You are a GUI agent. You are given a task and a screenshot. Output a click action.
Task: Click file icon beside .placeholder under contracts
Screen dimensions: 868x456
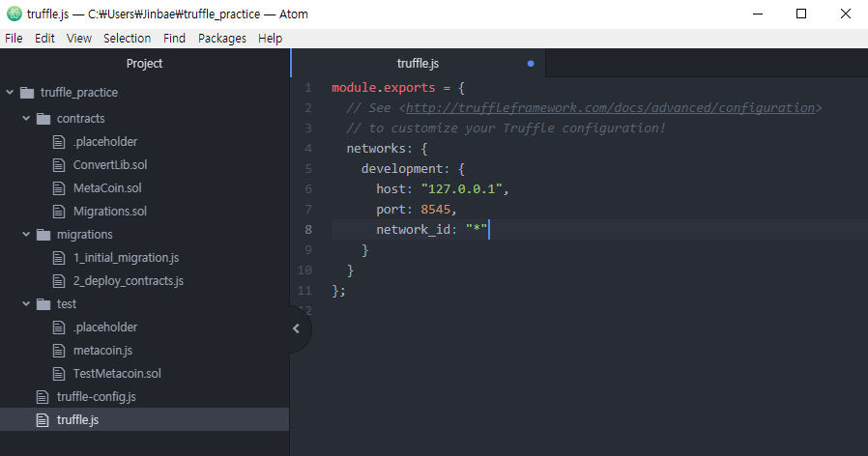click(x=59, y=142)
